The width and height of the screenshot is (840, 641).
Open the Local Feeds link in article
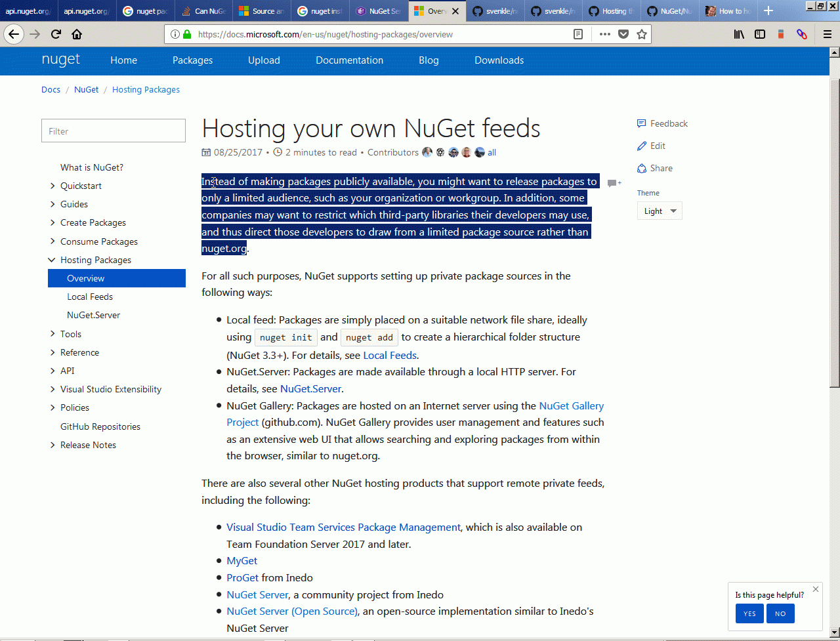pos(390,355)
